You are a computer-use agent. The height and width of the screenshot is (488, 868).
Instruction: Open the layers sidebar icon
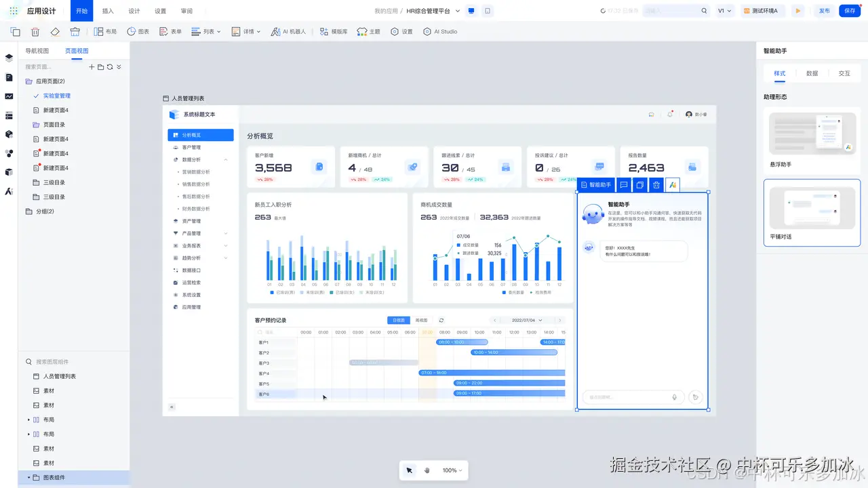(x=9, y=58)
